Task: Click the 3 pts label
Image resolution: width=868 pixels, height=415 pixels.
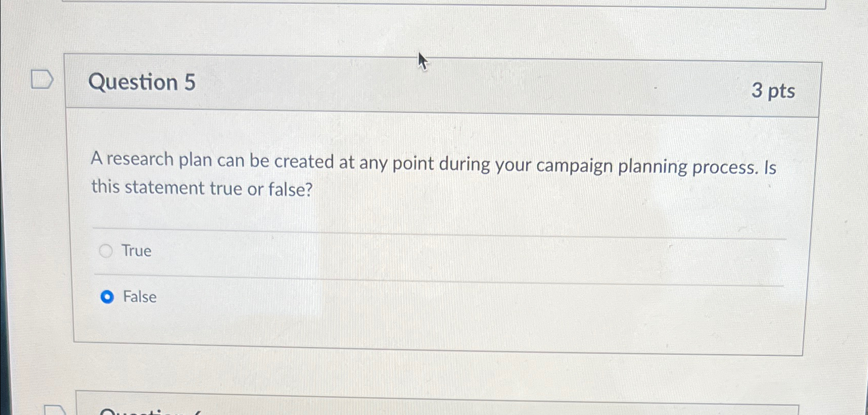Action: [773, 92]
